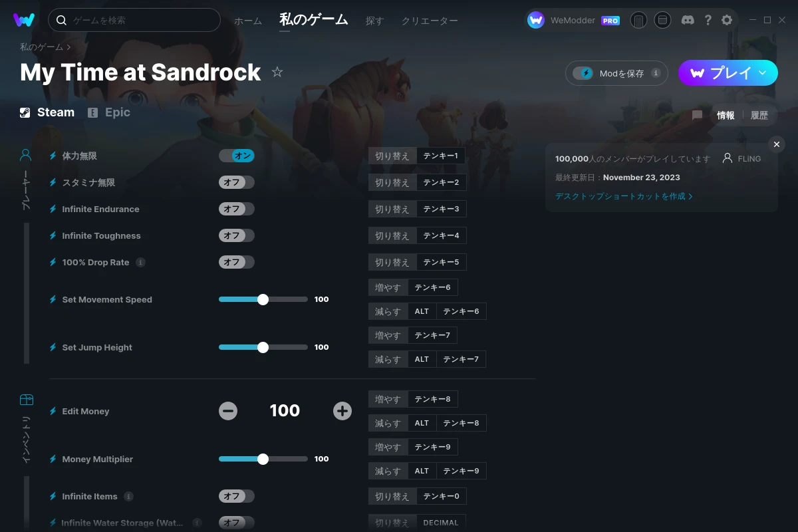The width and height of the screenshot is (798, 532).
Task: Click デスクトップショートカットを作成 link
Action: [x=624, y=196]
